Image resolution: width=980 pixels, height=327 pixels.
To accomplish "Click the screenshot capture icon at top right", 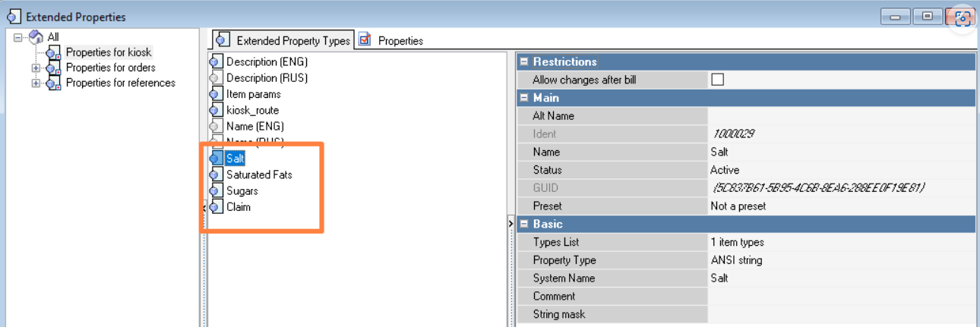I will click(963, 17).
